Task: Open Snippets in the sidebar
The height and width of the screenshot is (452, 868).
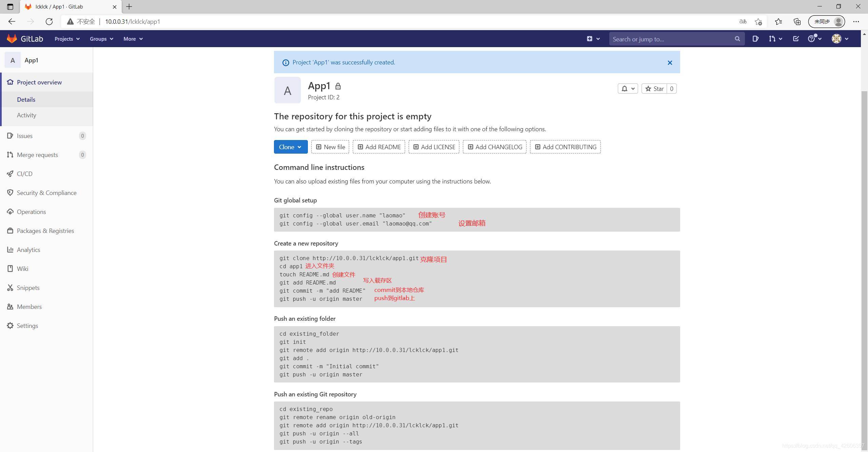Action: (x=28, y=288)
